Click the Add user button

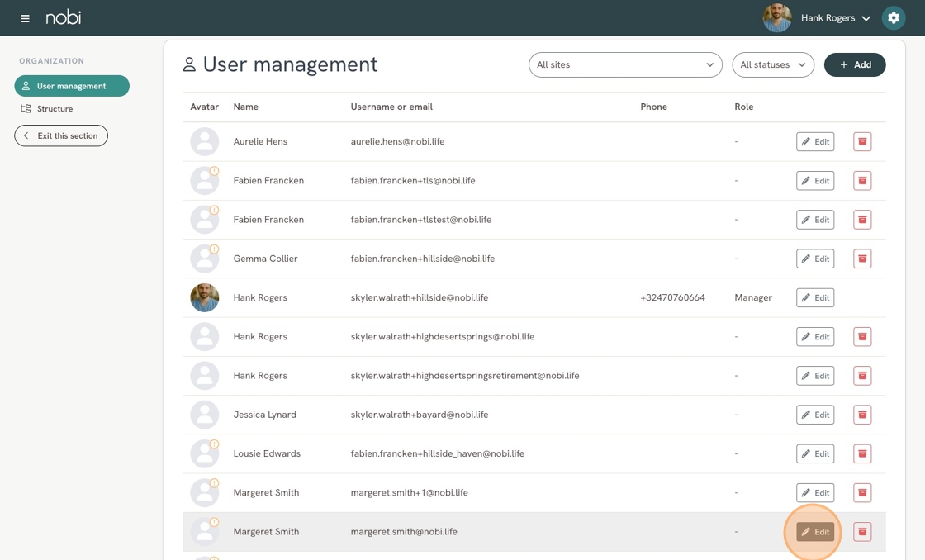click(x=854, y=64)
